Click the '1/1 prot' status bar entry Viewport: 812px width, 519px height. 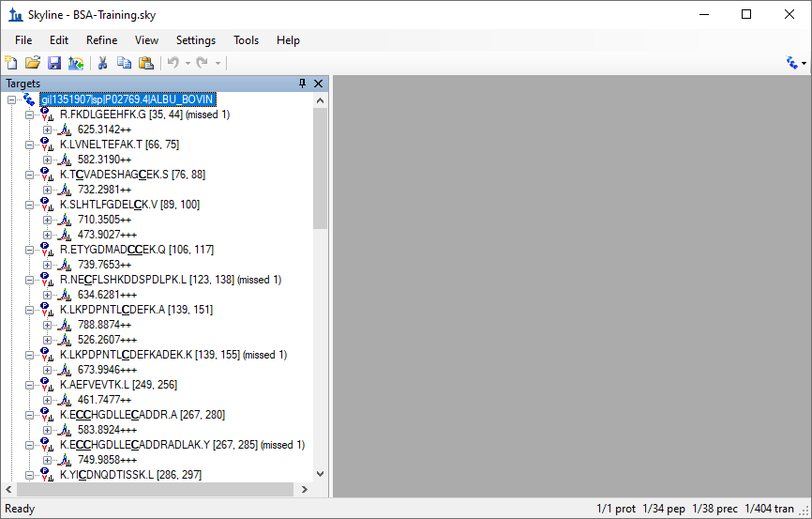[616, 510]
